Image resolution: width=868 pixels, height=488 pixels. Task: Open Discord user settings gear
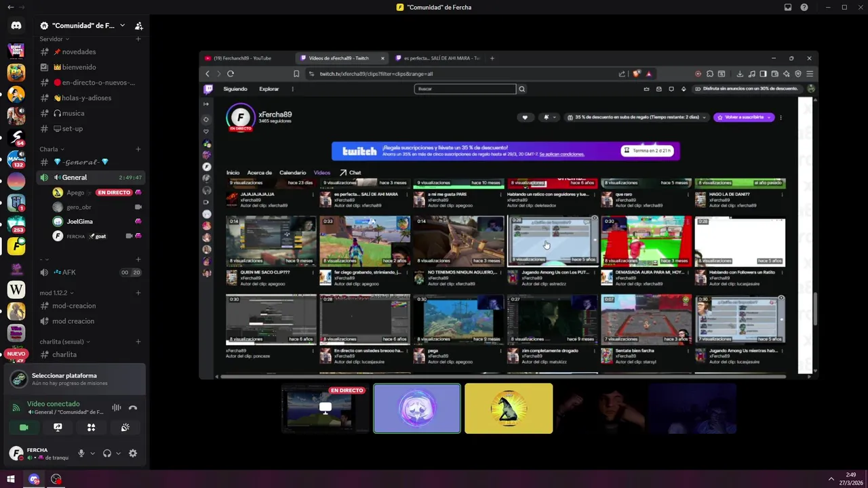[x=133, y=453]
